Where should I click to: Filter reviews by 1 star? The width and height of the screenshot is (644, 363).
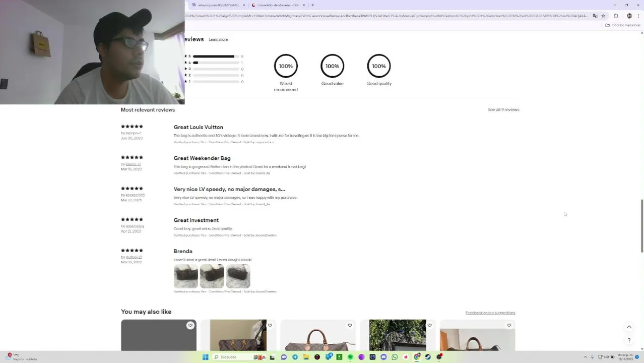point(214,81)
